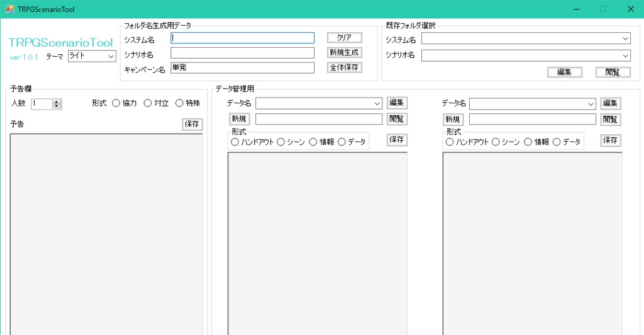
Task: Click the left new data name field
Action: [x=319, y=119]
